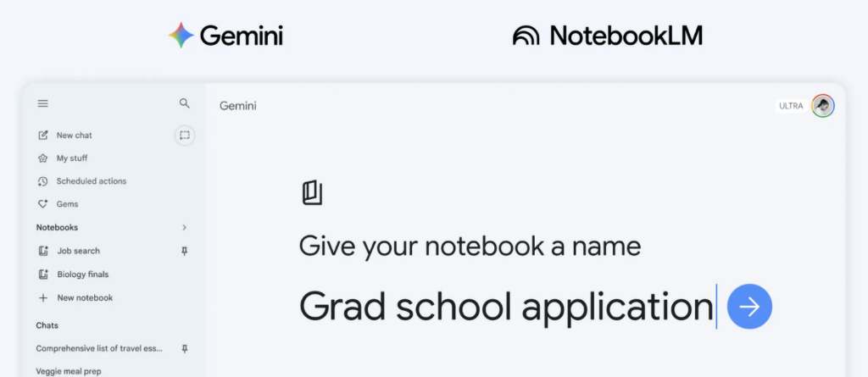This screenshot has width=868, height=377.
Task: Open the hamburger main menu
Action: [42, 103]
